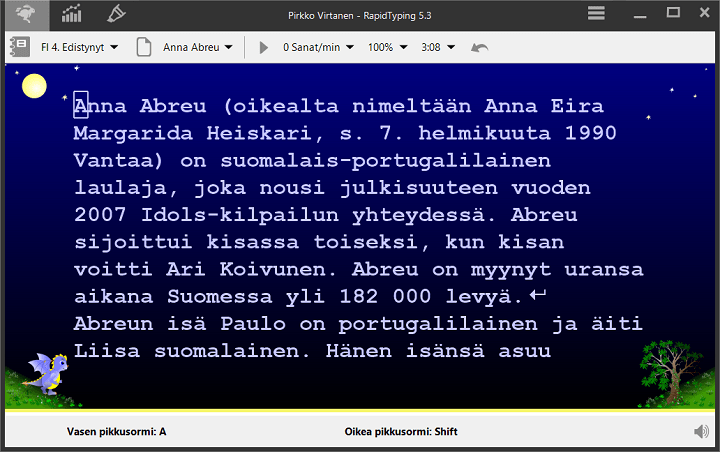Switch to the statistics chart tab
This screenshot has height=452, width=720.
tap(72, 14)
